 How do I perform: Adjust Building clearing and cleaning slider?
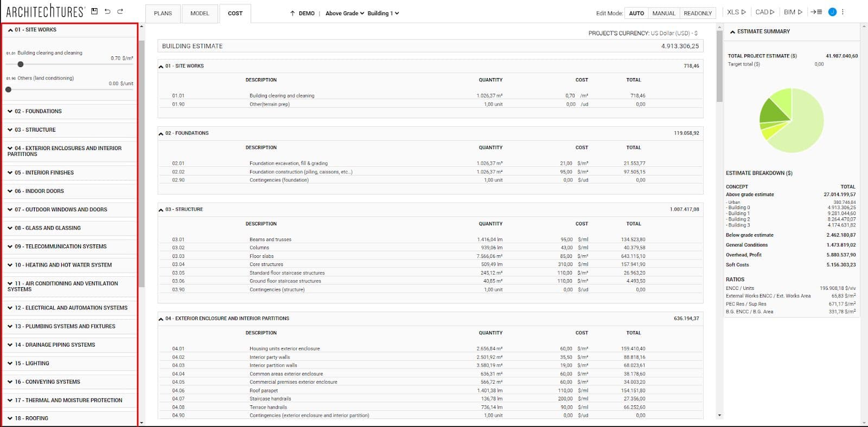pos(21,64)
